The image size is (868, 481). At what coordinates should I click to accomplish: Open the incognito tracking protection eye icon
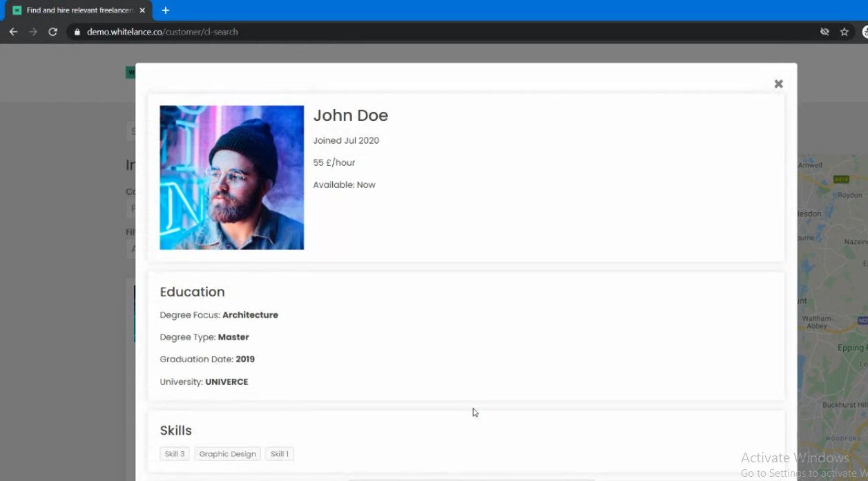824,32
